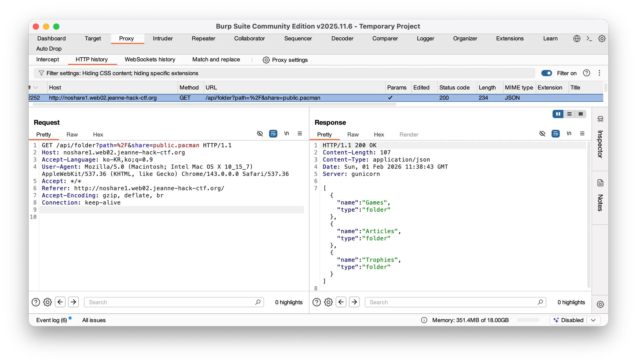Open Proxy settings
The height and width of the screenshot is (364, 637).
pos(285,60)
